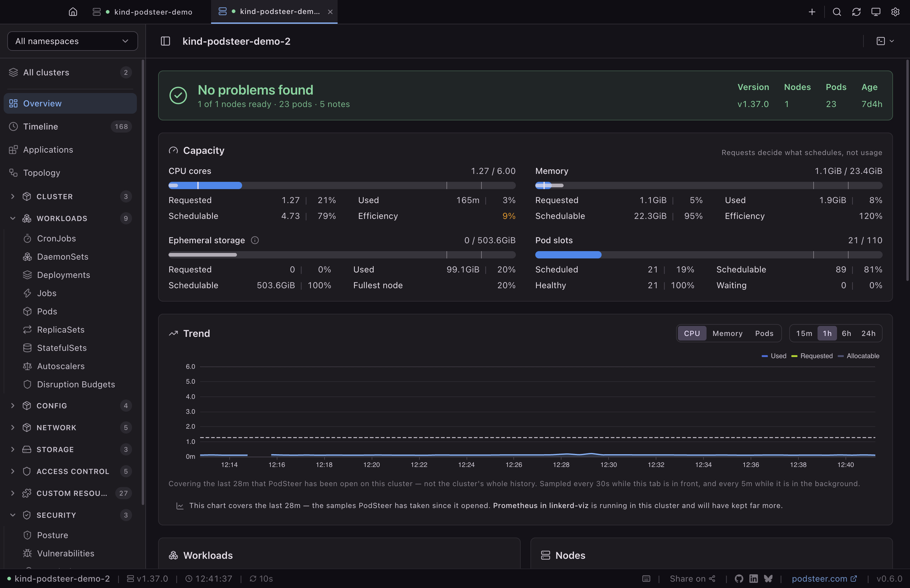Screen dimensions: 910x588
Task: Expand the CUSTOM RESOURCES section
Action: pos(70,493)
